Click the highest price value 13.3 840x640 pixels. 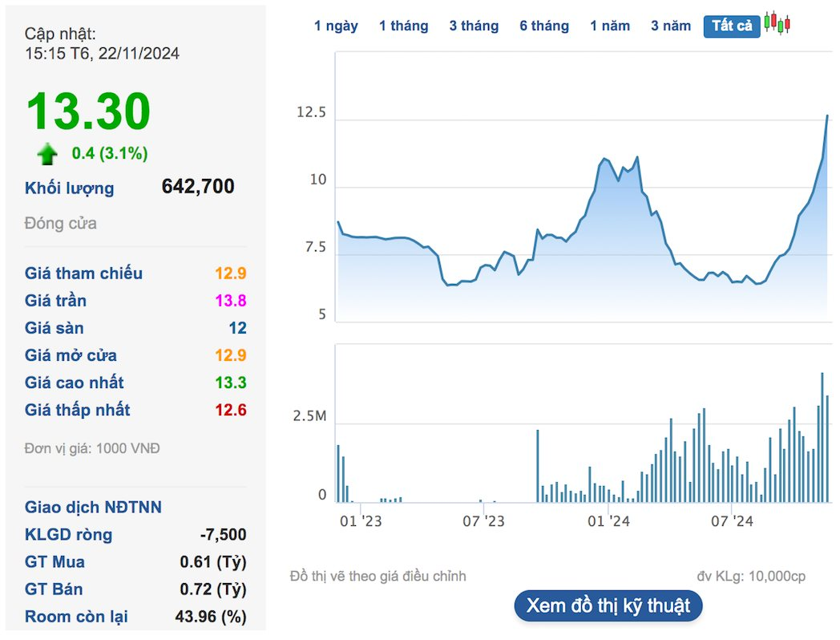[231, 383]
